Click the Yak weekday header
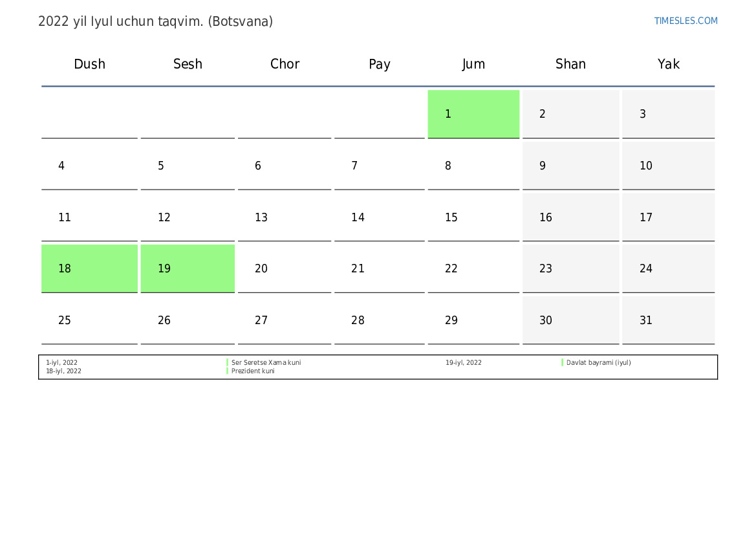The height and width of the screenshot is (535, 756). [x=668, y=64]
